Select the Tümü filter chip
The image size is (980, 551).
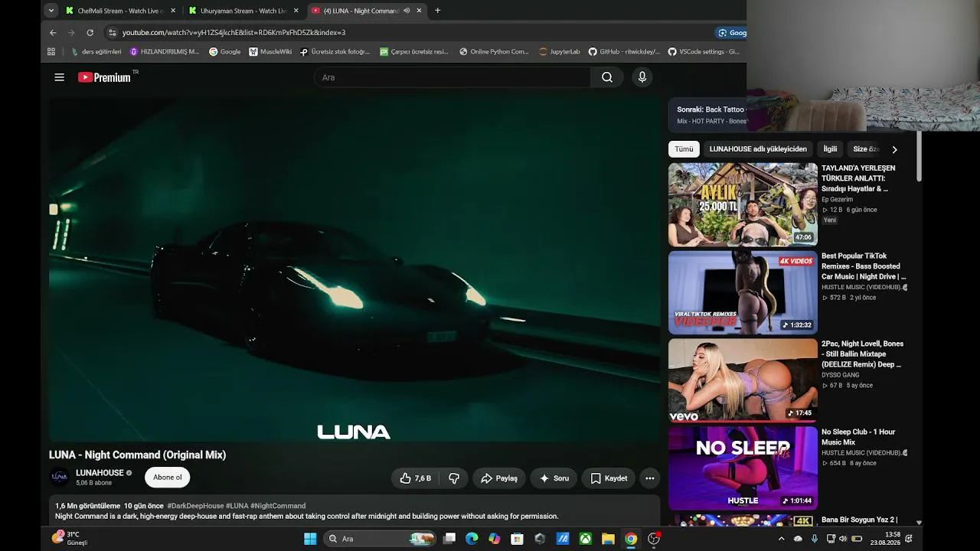tap(684, 149)
